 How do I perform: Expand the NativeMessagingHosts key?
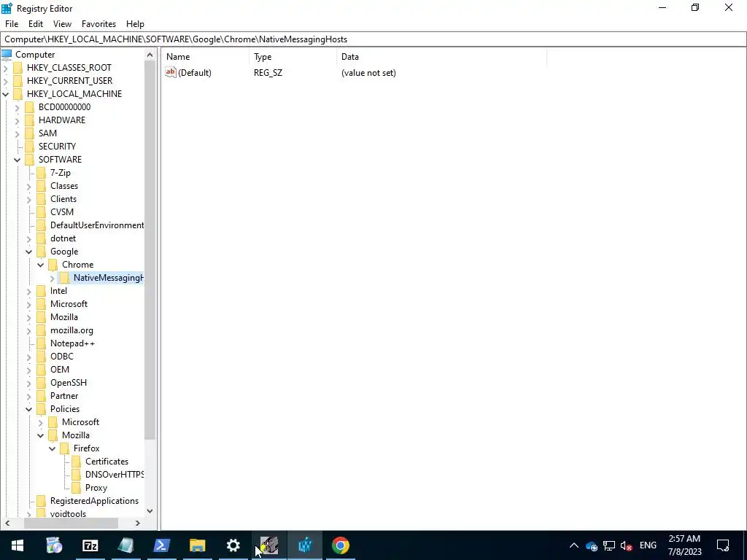53,278
